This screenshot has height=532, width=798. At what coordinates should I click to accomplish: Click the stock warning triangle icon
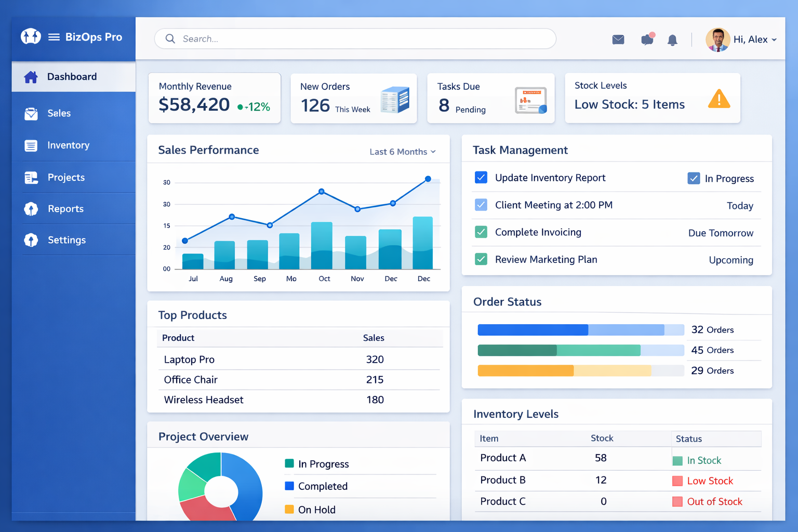point(719,99)
